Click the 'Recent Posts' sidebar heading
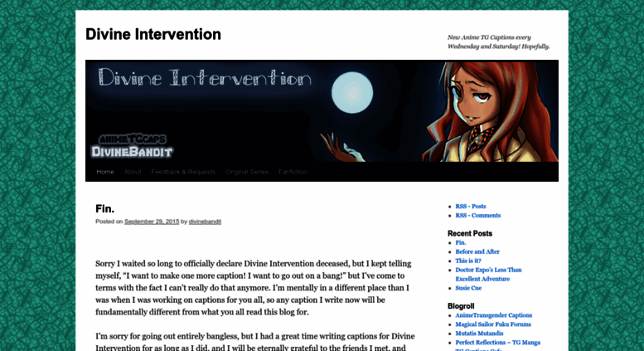The width and height of the screenshot is (644, 351). coord(470,233)
